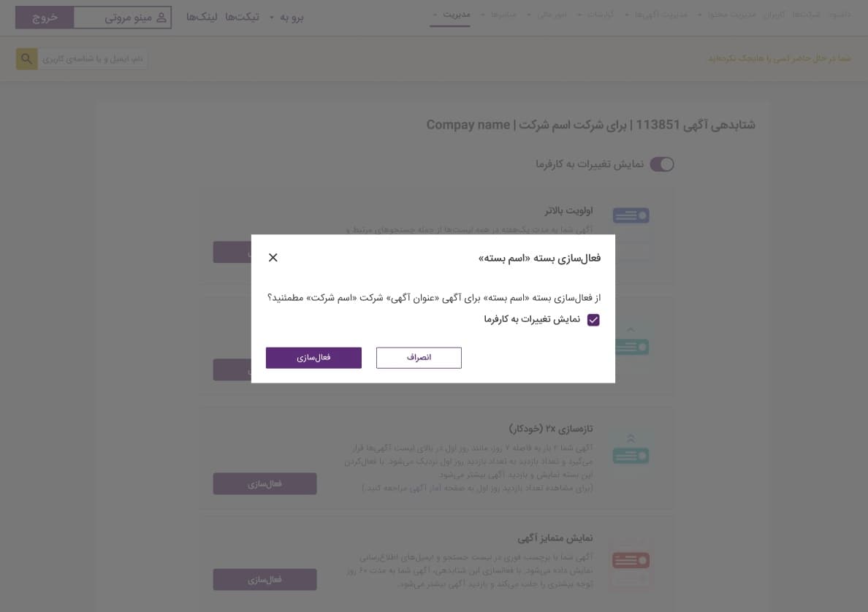Click the اولویت بالاتر package icon
Image resolution: width=868 pixels, height=612 pixels.
tap(631, 215)
